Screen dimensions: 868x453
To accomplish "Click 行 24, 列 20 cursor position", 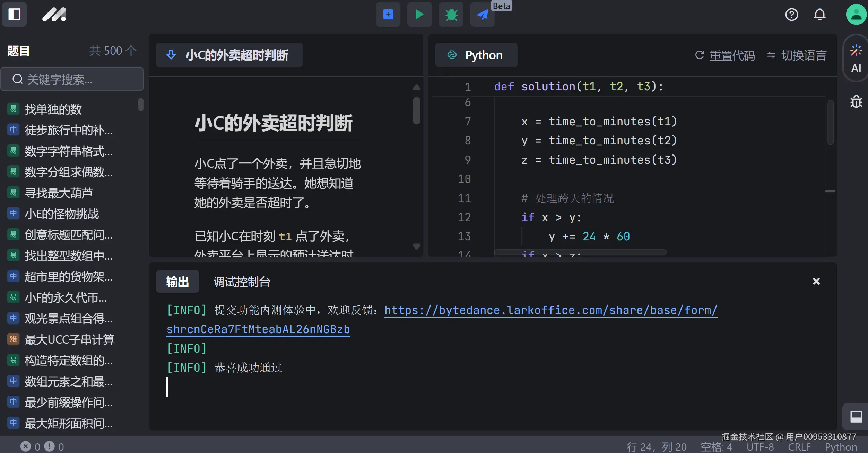I will [657, 447].
